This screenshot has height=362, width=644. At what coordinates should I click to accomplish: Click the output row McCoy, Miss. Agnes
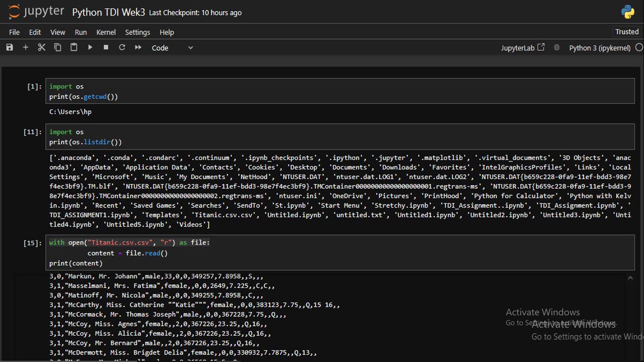[x=158, y=324]
